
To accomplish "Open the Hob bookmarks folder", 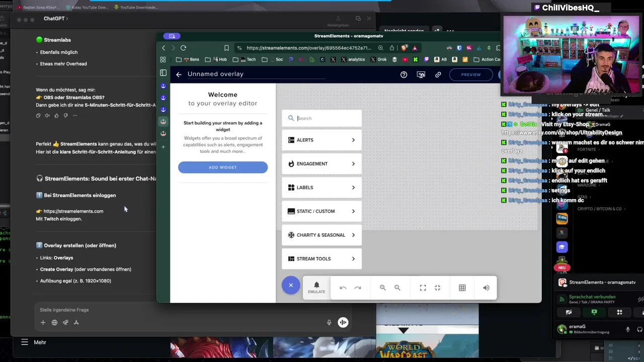I will 216,59.
